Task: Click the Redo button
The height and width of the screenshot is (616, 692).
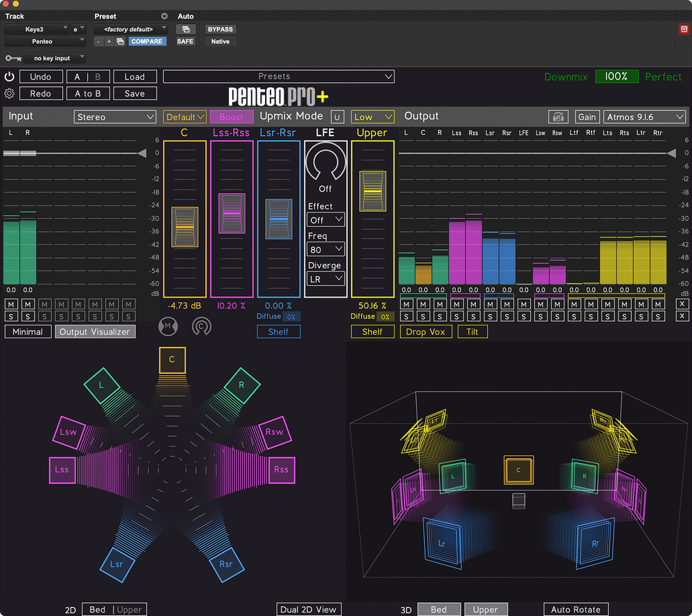Action: click(41, 93)
